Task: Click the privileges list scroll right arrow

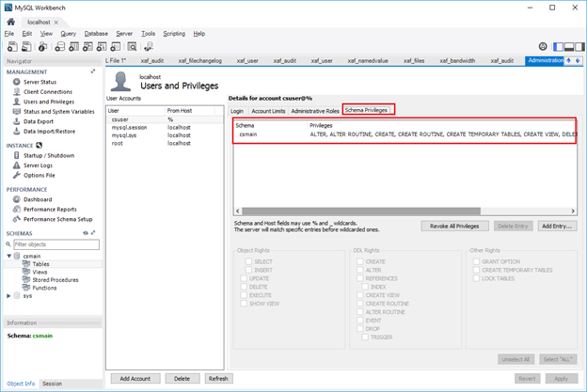Action: pos(573,211)
